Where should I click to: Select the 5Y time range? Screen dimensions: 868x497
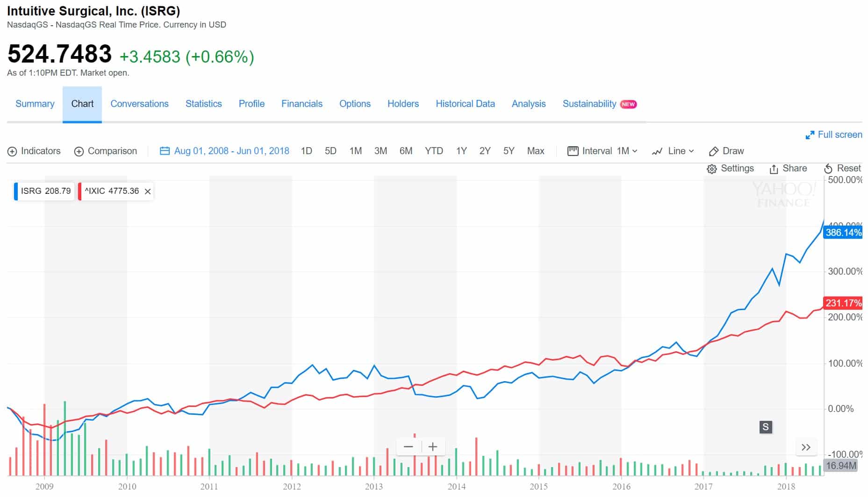point(509,151)
